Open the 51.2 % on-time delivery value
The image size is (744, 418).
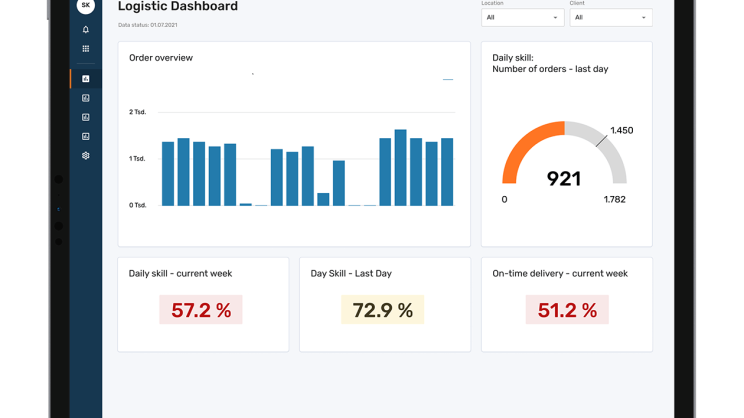[567, 310]
